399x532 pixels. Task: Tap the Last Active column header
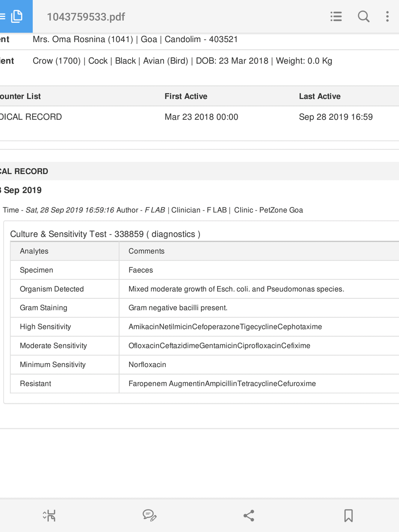coord(320,96)
